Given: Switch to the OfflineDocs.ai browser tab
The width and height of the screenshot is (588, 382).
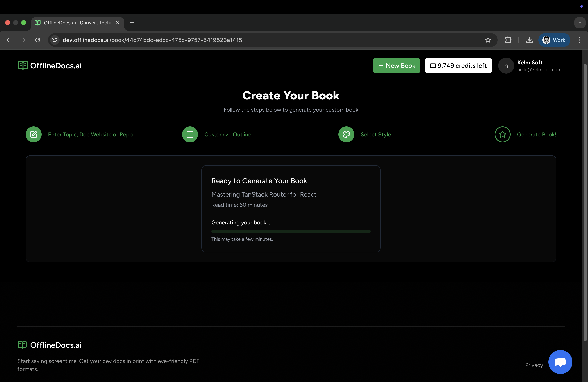Looking at the screenshot, I should click(74, 23).
